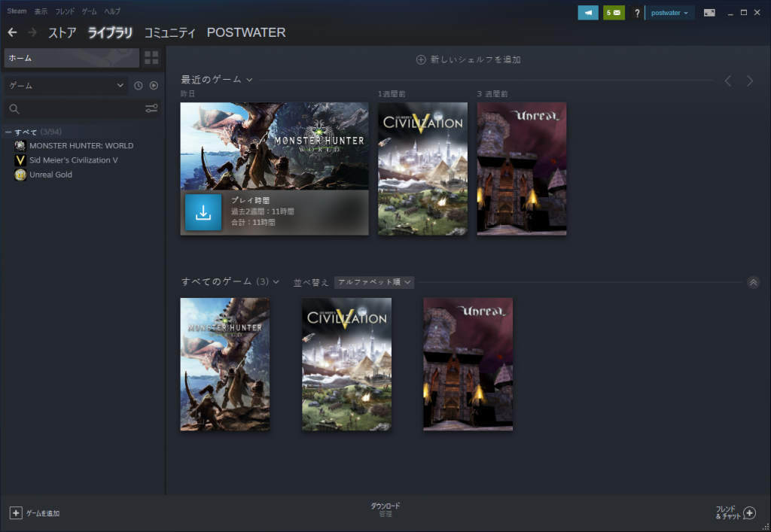Click Civilization V icon in sidebar

point(20,160)
